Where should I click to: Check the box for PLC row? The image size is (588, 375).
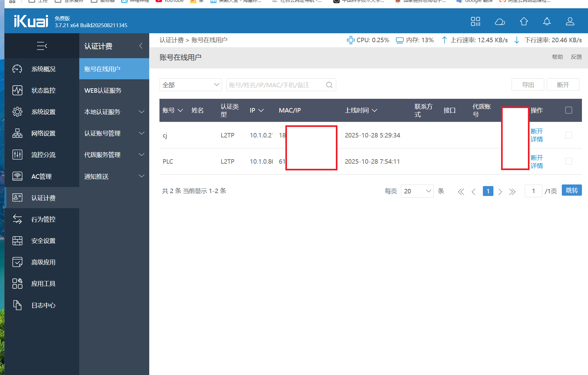click(x=569, y=161)
